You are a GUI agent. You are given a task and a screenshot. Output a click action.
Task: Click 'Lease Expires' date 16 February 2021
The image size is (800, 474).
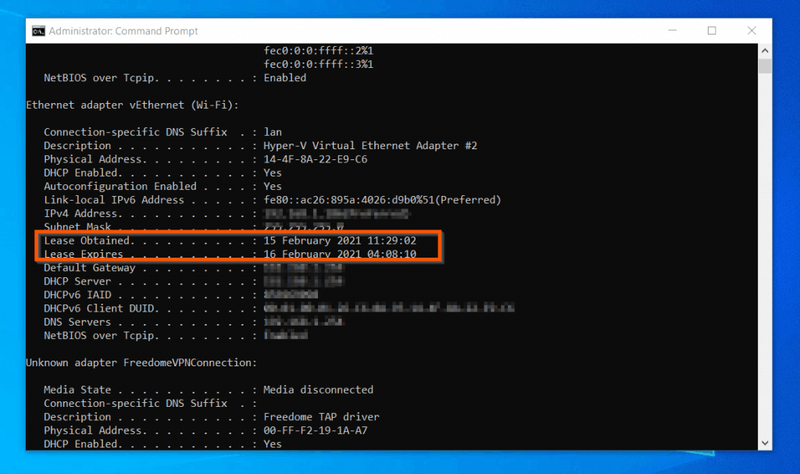340,254
